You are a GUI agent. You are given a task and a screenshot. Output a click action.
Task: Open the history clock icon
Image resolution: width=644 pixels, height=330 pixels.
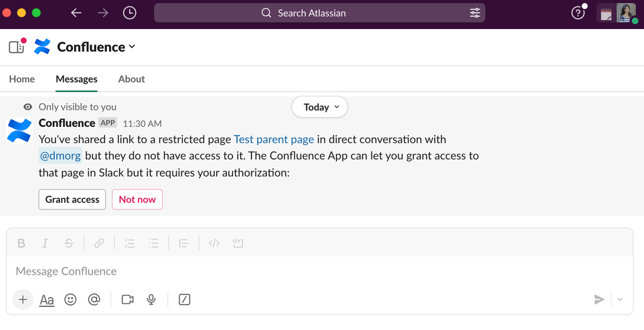click(130, 13)
